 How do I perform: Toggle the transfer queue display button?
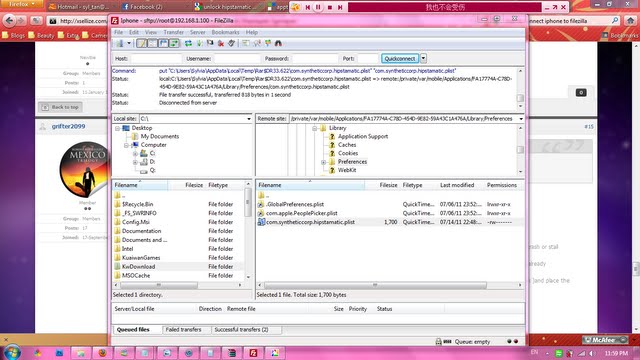(174, 43)
